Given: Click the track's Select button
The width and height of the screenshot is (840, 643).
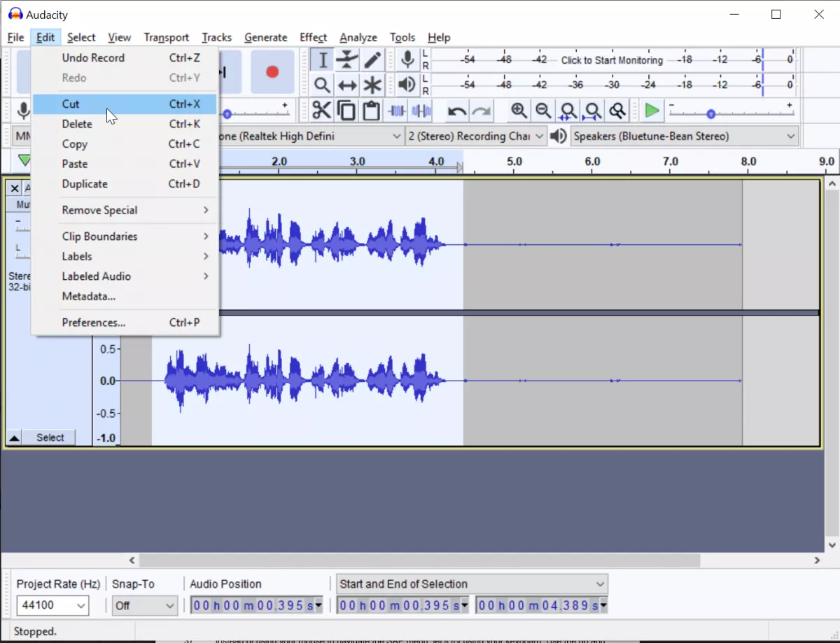Looking at the screenshot, I should point(50,438).
